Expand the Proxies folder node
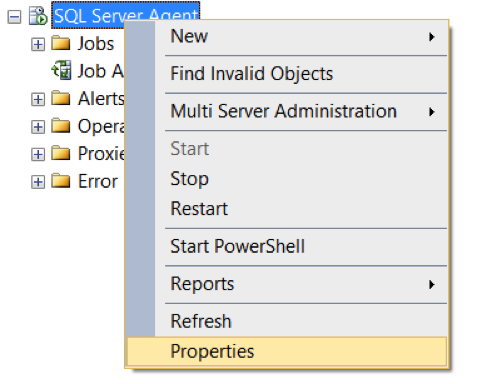Screen dimensions: 477x384 click(x=38, y=155)
